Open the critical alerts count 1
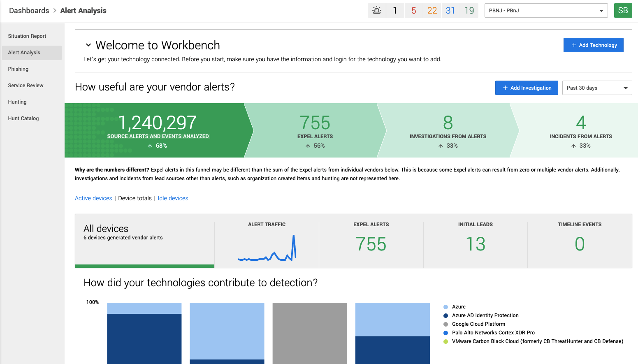Viewport: 638px width, 364px height. 395,11
